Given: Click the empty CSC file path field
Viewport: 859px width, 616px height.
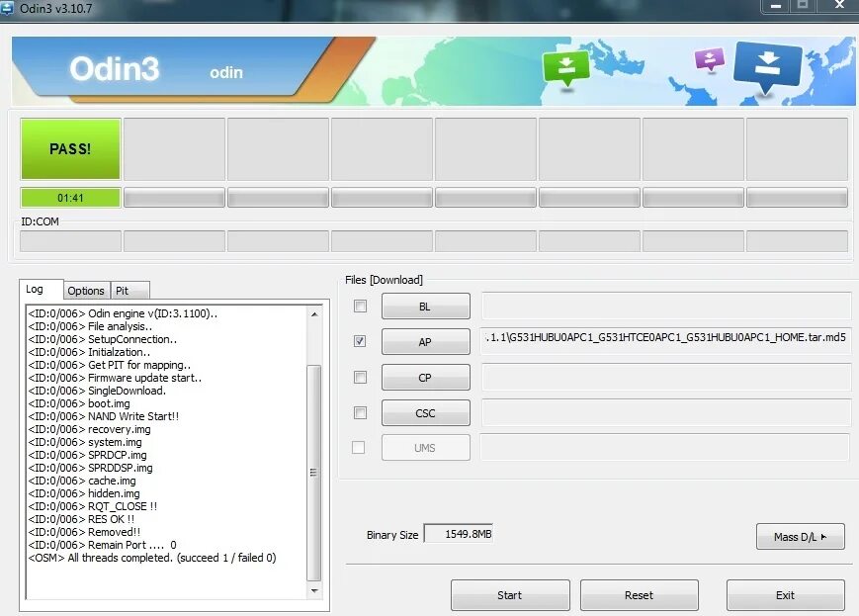Looking at the screenshot, I should [x=666, y=412].
